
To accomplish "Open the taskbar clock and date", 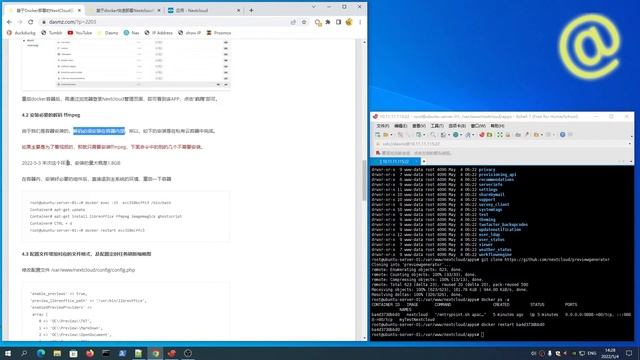I will click(611, 353).
